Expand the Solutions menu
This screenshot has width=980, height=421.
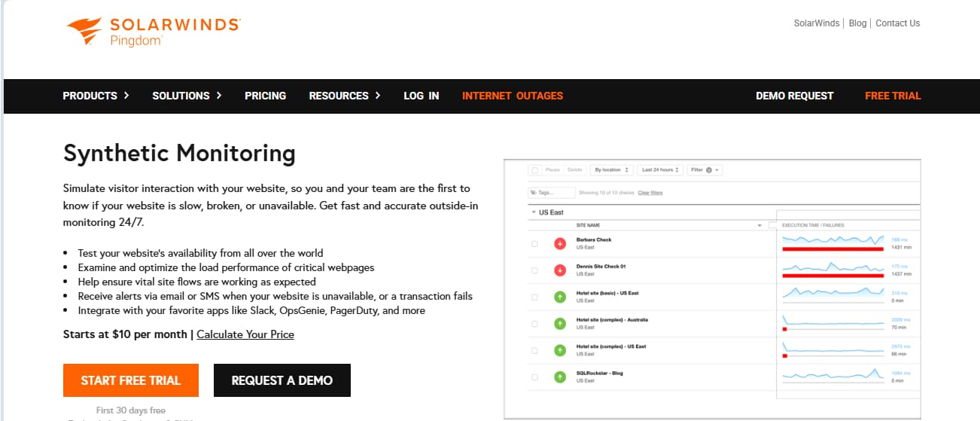[187, 96]
